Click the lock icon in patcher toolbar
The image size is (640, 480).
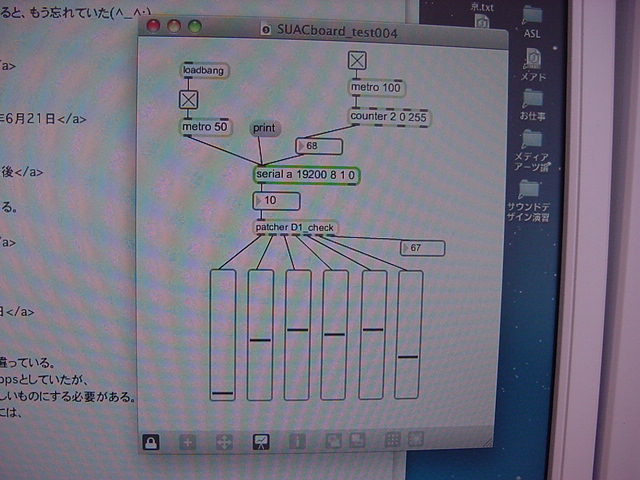click(151, 442)
